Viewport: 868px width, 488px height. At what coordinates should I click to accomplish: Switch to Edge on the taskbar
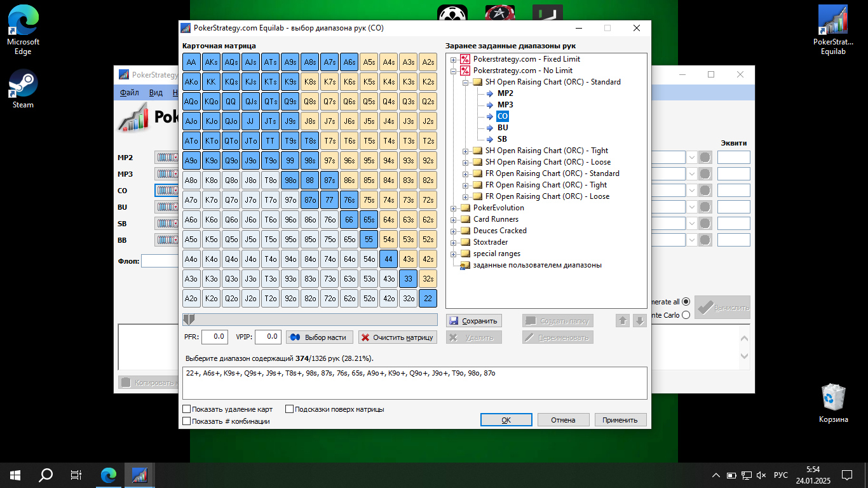click(109, 475)
